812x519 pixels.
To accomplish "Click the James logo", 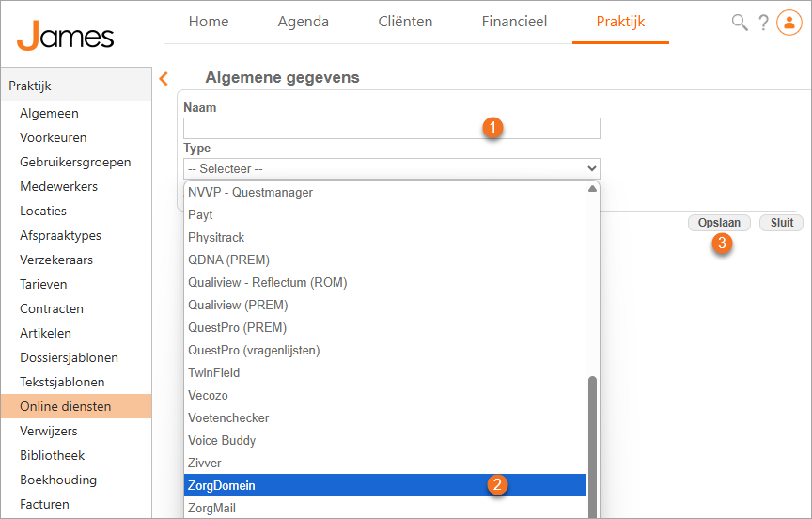I will pos(66,36).
